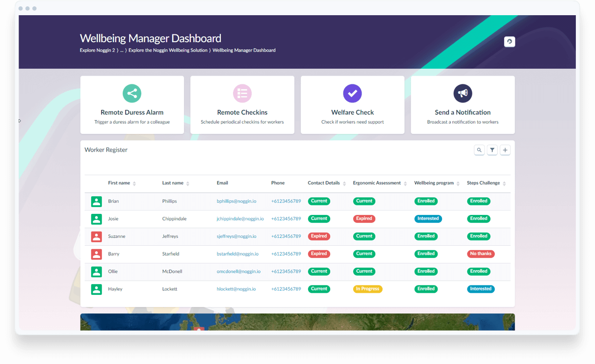Open the Remote Checkins list icon
The image size is (595, 364).
242,93
